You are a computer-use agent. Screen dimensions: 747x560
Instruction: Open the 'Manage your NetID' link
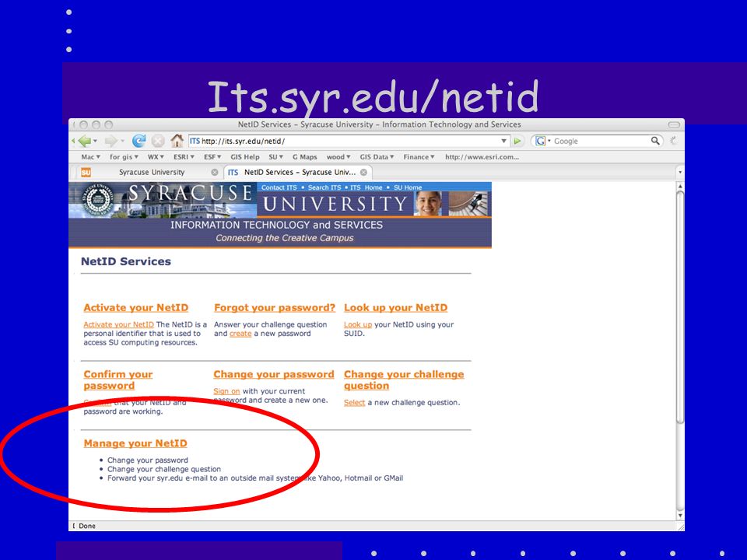click(x=135, y=443)
